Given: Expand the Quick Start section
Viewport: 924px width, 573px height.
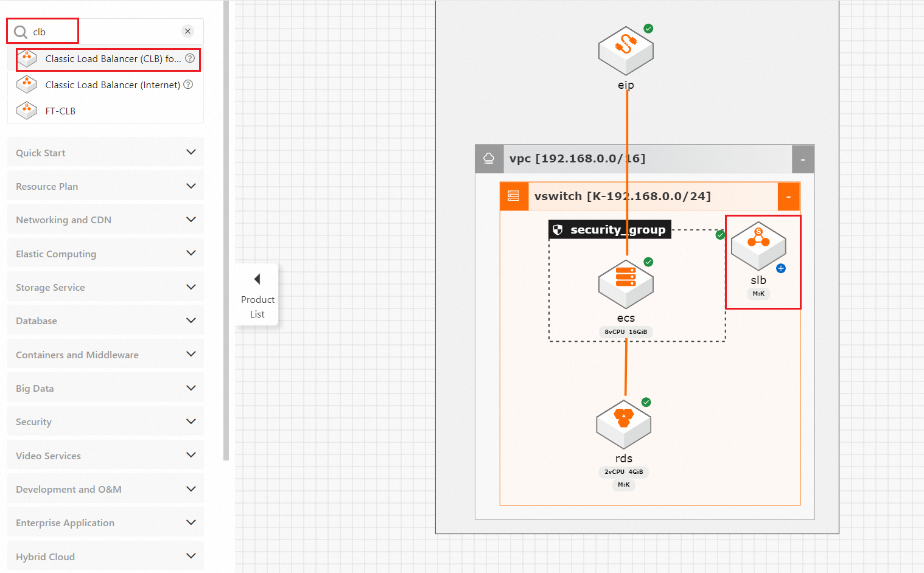Looking at the screenshot, I should pyautogui.click(x=105, y=152).
